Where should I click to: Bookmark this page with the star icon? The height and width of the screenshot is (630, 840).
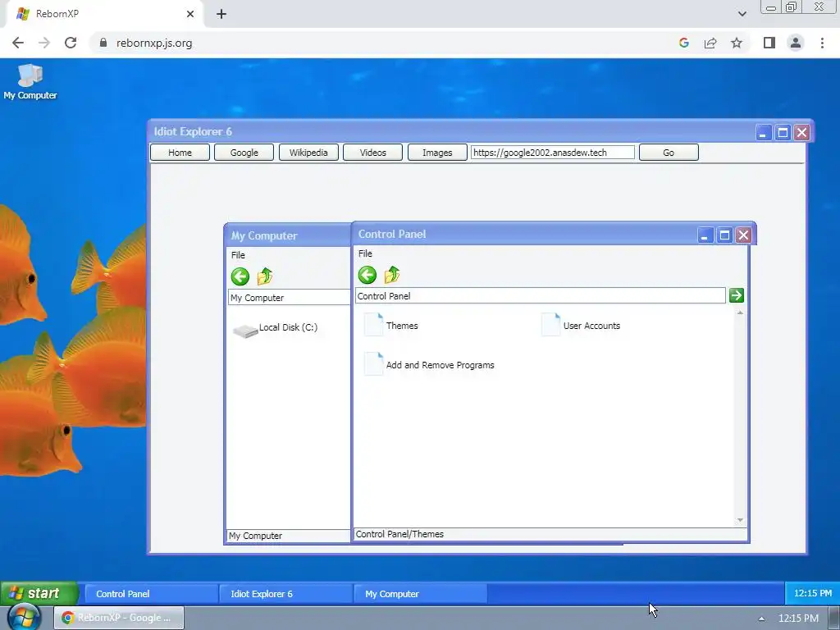(737, 43)
